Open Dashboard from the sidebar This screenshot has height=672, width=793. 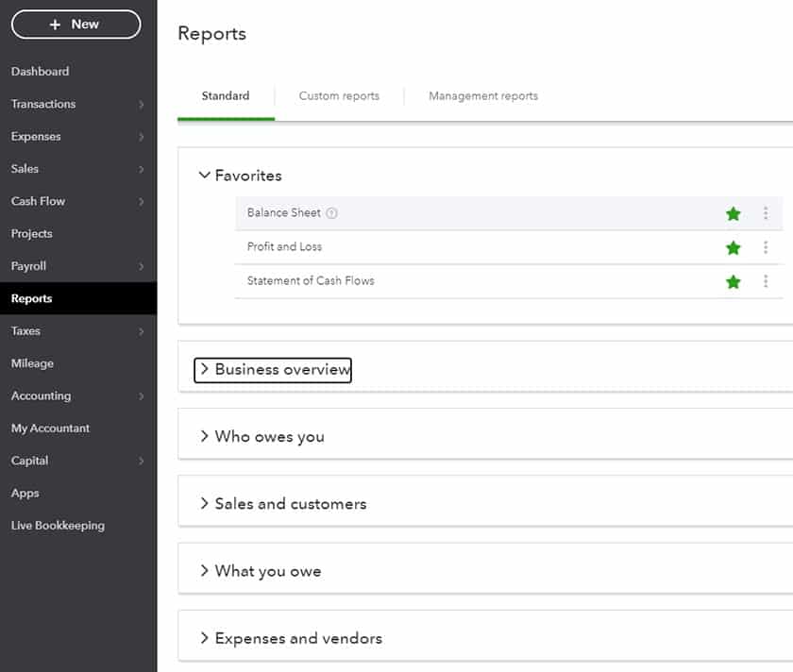pyautogui.click(x=40, y=71)
